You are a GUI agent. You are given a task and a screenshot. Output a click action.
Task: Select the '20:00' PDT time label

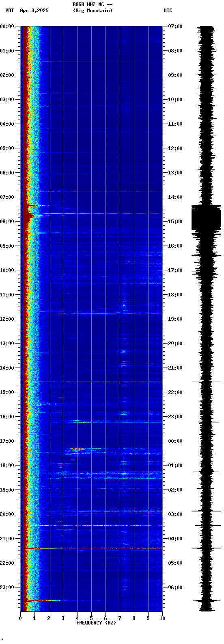[x=7, y=514]
